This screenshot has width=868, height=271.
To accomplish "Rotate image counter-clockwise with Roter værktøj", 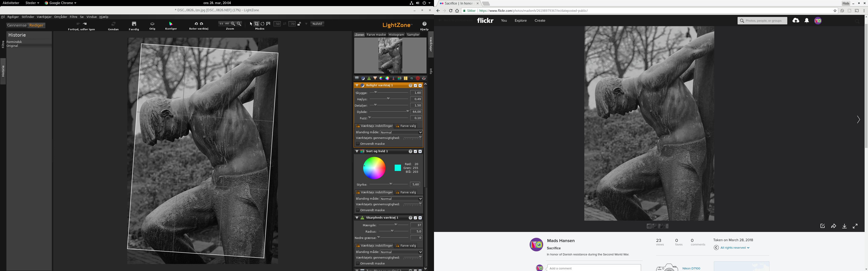I will coord(196,24).
